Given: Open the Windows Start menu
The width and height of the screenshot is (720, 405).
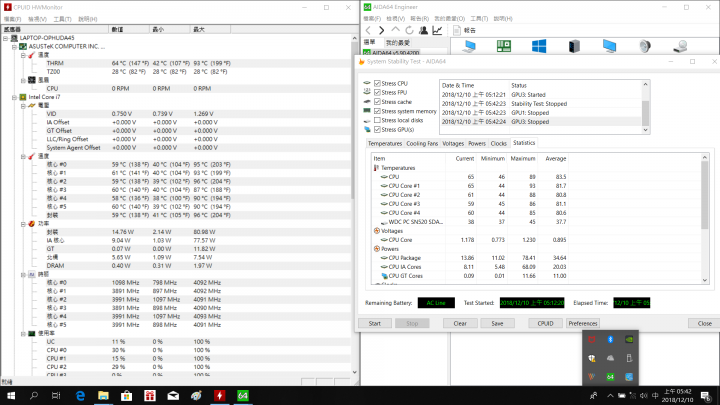Looking at the screenshot, I should click(x=11, y=395).
